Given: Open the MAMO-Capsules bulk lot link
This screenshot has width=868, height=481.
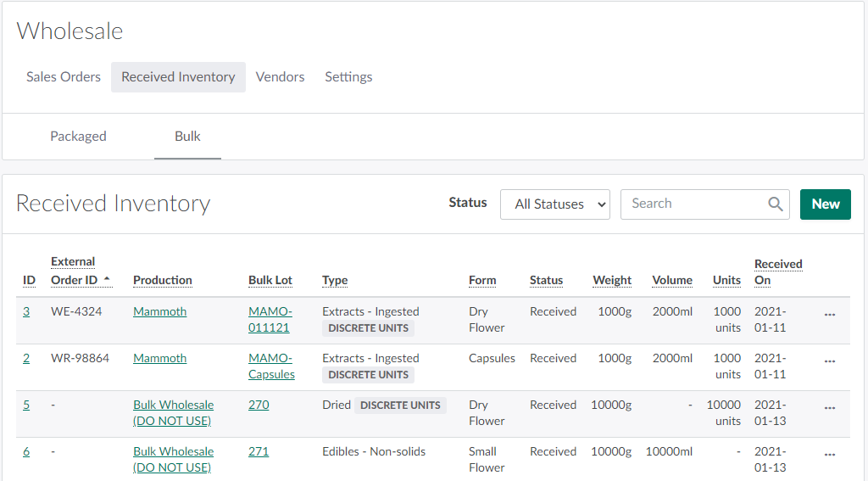Looking at the screenshot, I should click(271, 366).
